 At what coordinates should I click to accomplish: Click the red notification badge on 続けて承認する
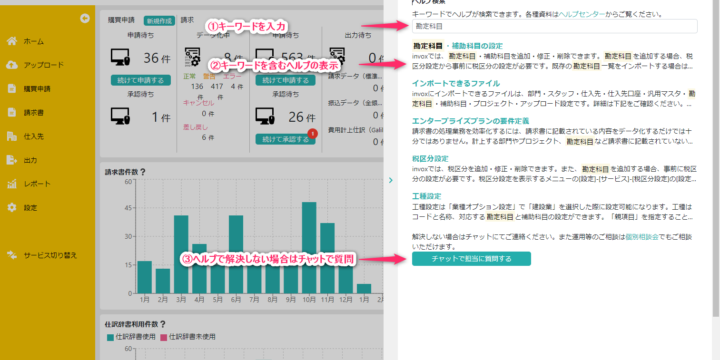click(x=313, y=134)
